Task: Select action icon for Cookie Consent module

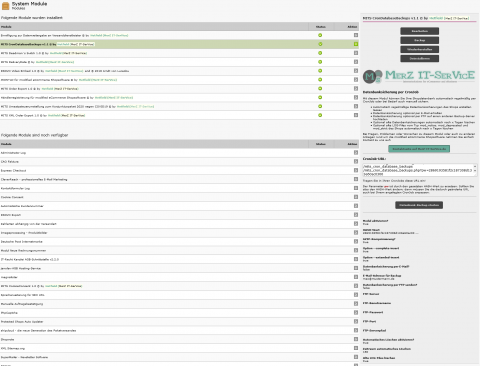Action: point(356,197)
